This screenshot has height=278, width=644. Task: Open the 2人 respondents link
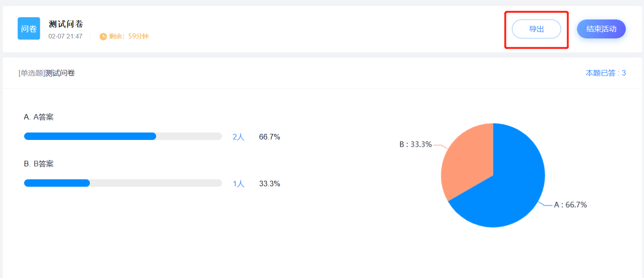coord(238,137)
